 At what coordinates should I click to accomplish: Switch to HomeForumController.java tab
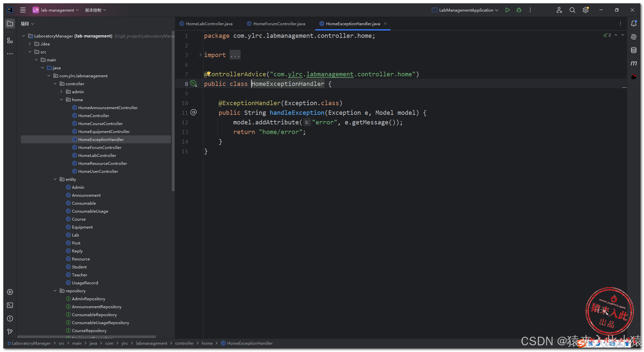point(276,24)
